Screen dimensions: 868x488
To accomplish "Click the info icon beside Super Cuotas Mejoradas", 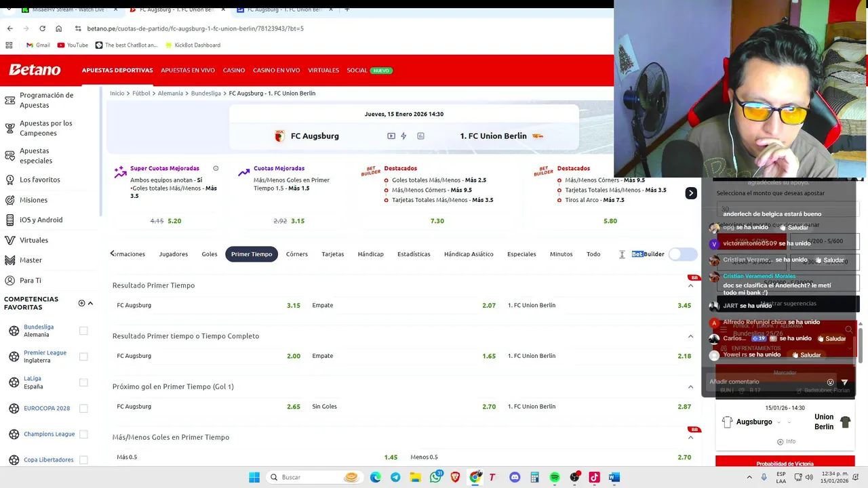I will [x=216, y=168].
